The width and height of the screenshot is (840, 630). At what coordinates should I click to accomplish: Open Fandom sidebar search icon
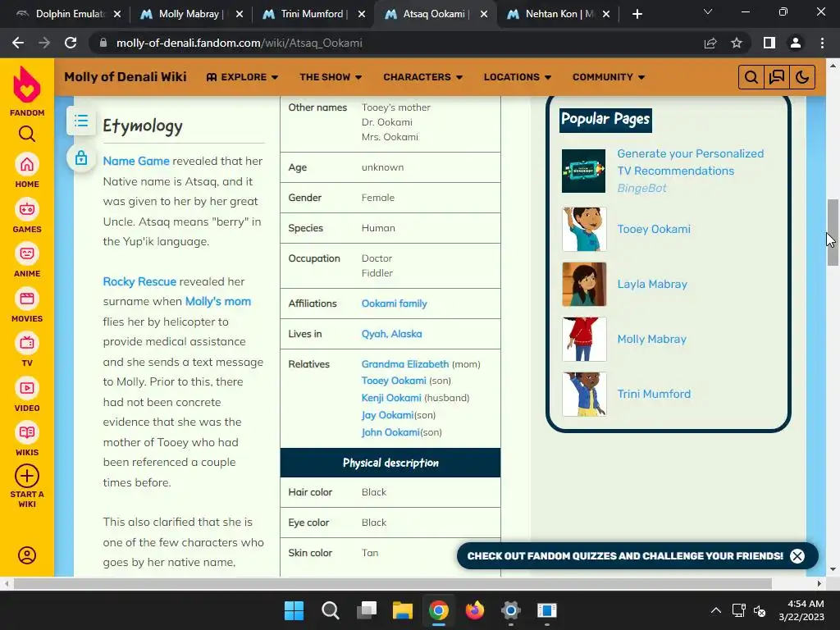coord(27,134)
